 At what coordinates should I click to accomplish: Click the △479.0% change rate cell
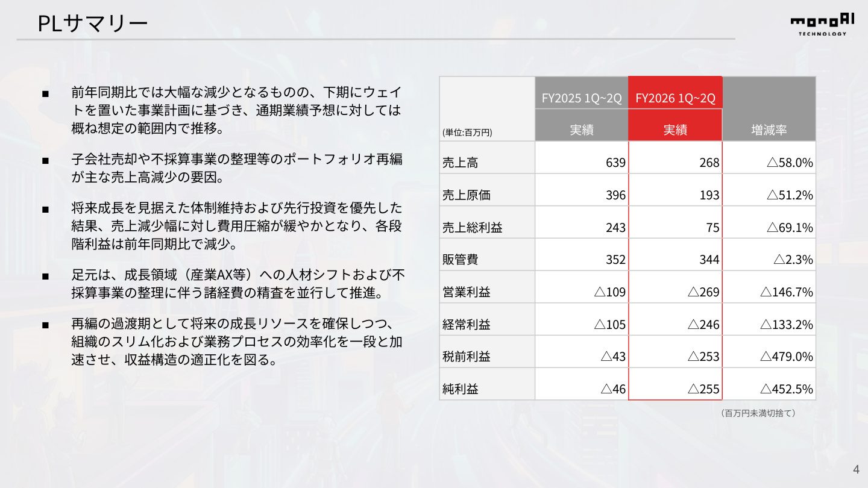769,352
